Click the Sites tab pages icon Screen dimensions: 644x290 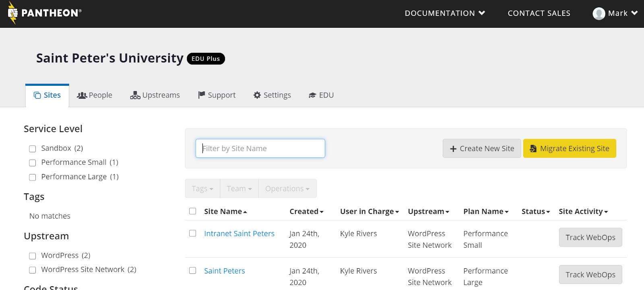pos(37,95)
